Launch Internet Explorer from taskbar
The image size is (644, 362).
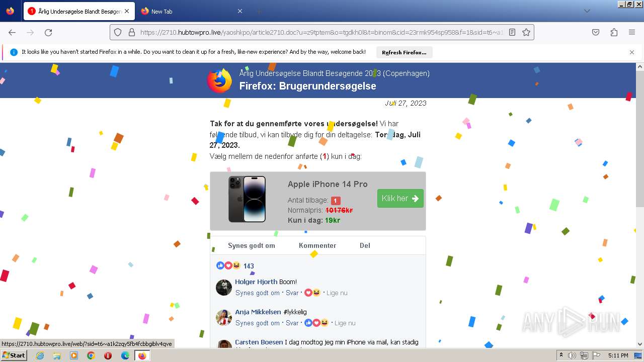[40, 355]
